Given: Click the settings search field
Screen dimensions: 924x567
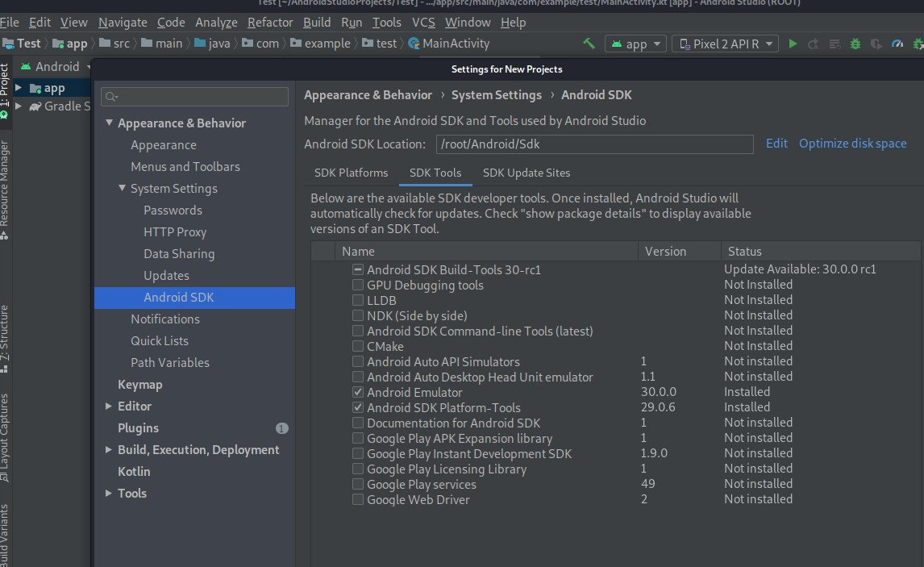Looking at the screenshot, I should (194, 97).
